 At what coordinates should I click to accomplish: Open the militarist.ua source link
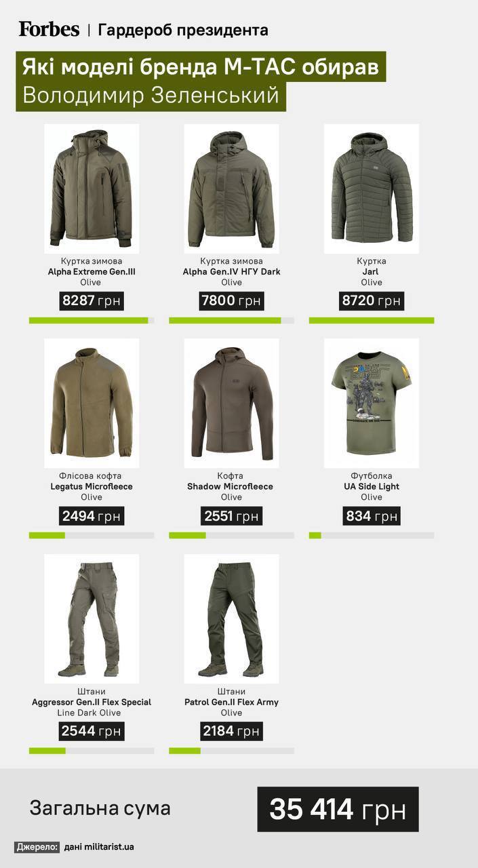100,847
